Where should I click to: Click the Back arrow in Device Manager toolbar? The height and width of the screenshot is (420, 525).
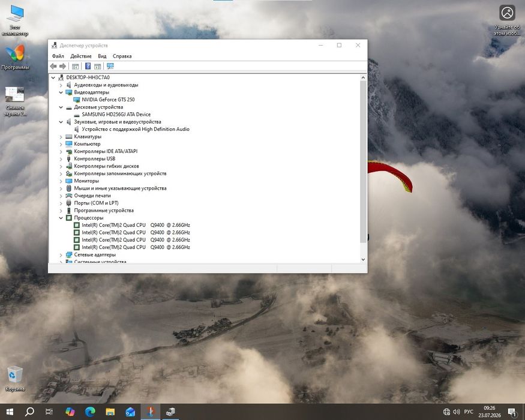pos(53,67)
